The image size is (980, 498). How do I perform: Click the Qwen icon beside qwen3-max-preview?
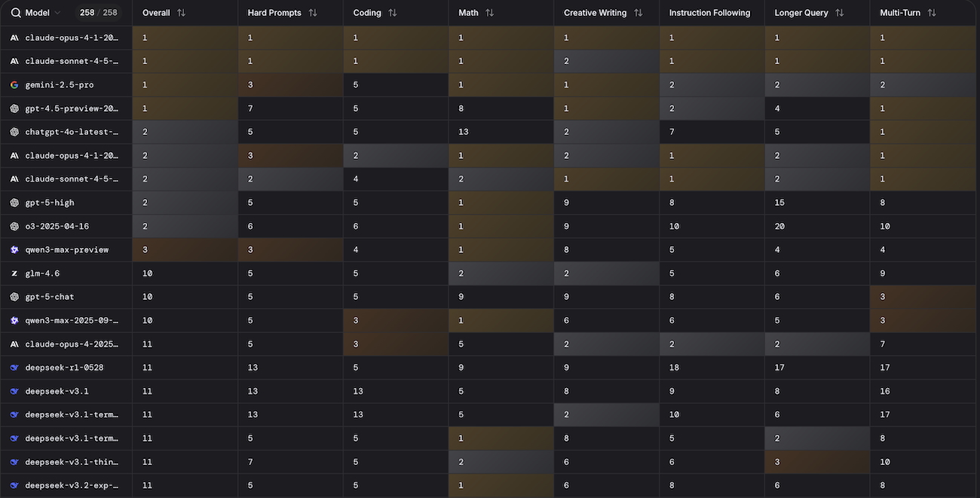(14, 250)
